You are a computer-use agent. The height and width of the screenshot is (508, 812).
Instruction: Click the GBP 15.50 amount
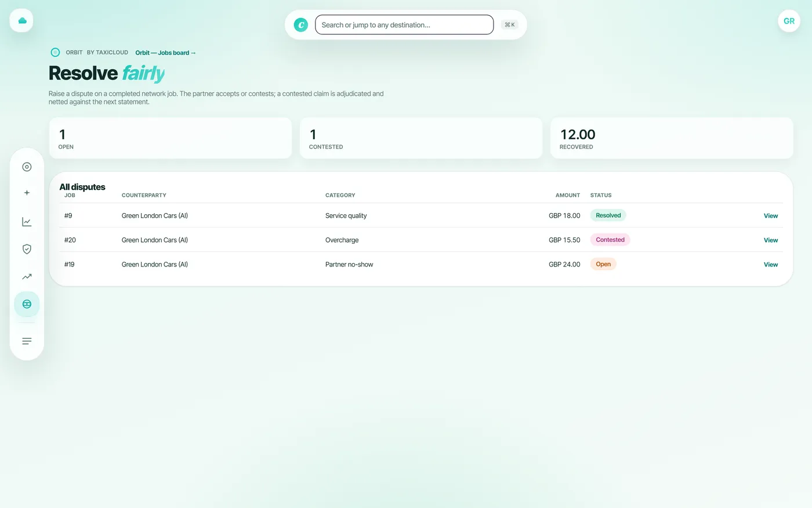(564, 240)
